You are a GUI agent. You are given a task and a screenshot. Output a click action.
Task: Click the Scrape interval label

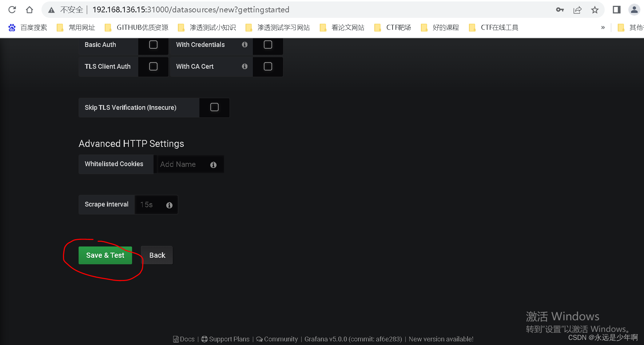tap(107, 204)
